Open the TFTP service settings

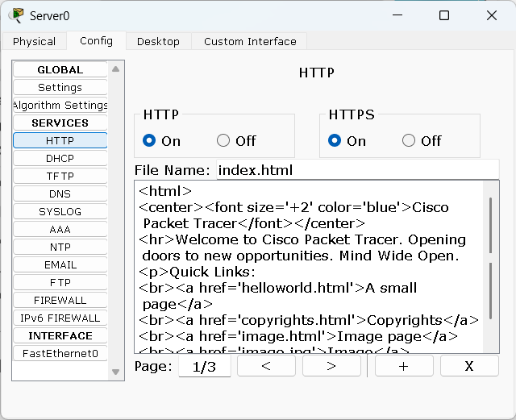[x=60, y=176]
